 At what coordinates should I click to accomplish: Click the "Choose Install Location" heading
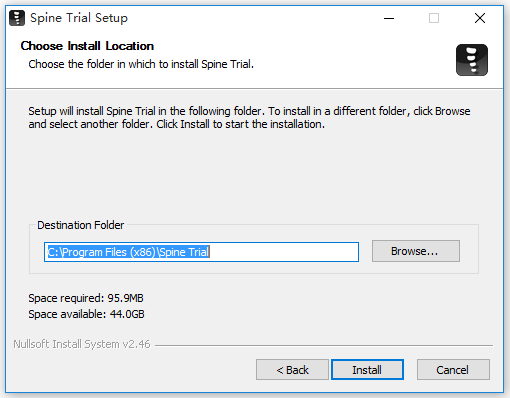tap(87, 46)
